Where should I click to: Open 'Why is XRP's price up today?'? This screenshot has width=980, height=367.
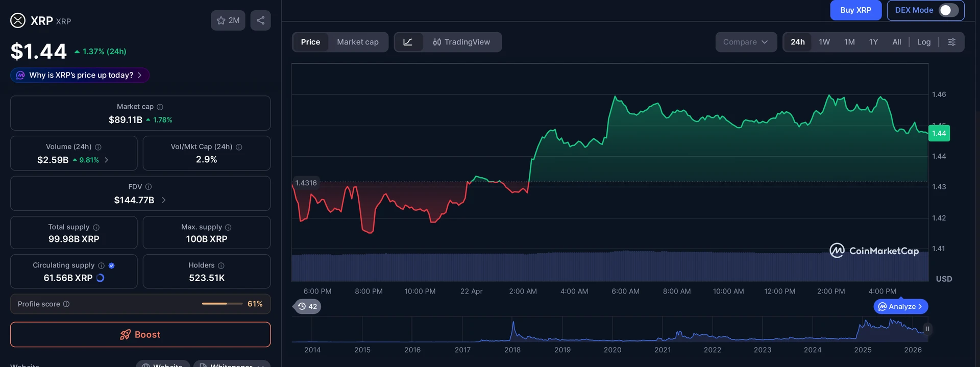pos(80,75)
